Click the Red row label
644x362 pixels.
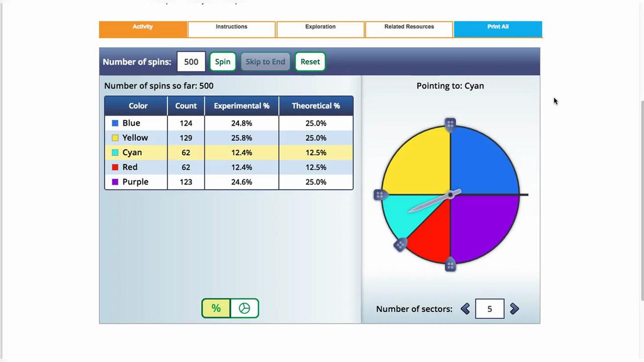130,167
